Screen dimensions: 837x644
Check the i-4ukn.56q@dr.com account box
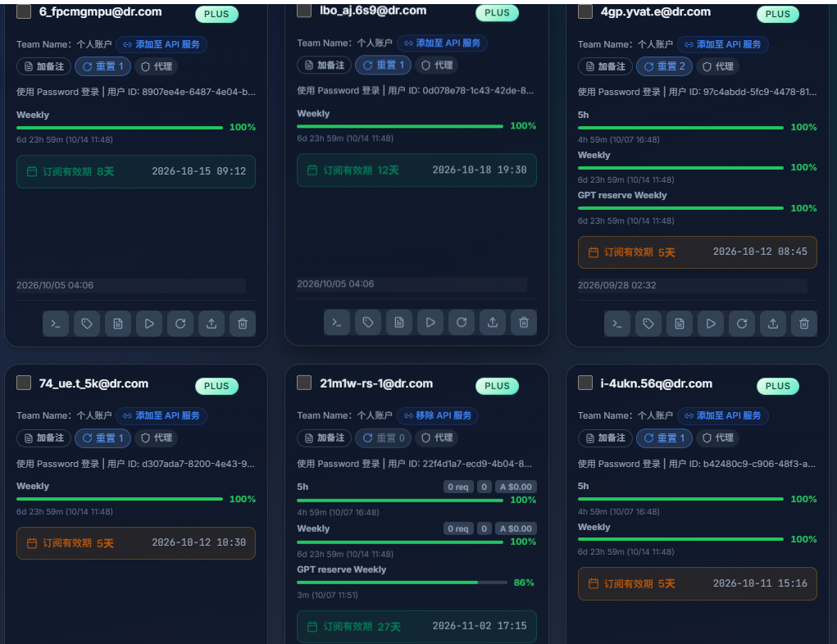(585, 383)
